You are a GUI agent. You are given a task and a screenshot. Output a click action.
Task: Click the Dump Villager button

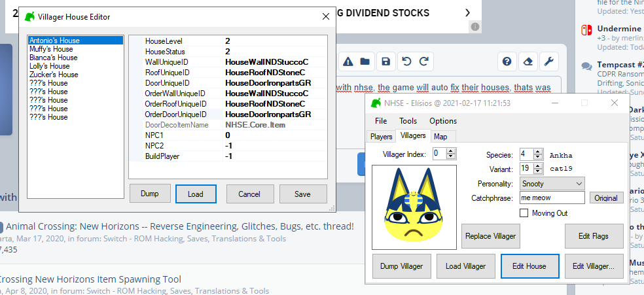[401, 266]
